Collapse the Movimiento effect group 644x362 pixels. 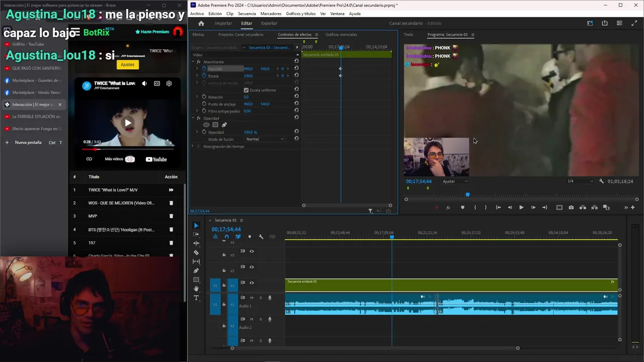(193, 62)
